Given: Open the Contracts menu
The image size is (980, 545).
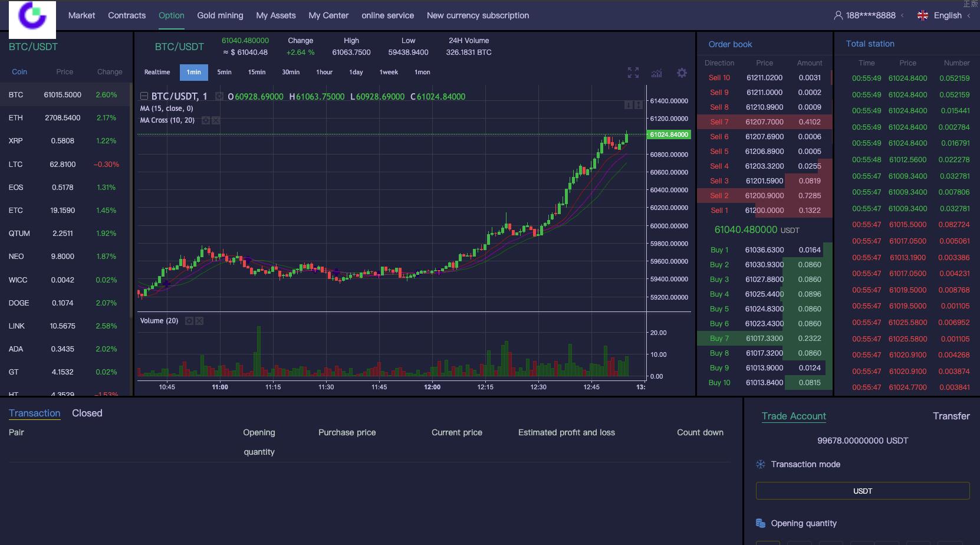Looking at the screenshot, I should coord(127,15).
